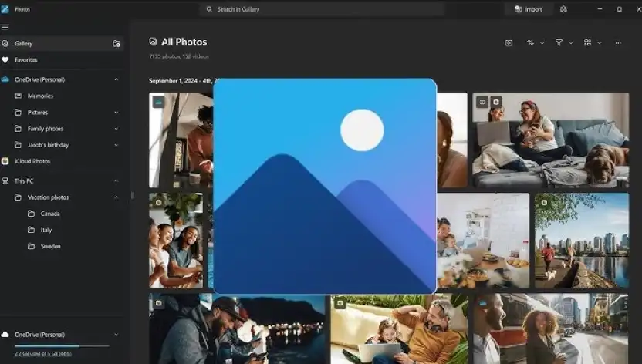This screenshot has width=642, height=364.
Task: Collapse the Vacation photos folder
Action: pos(117,197)
